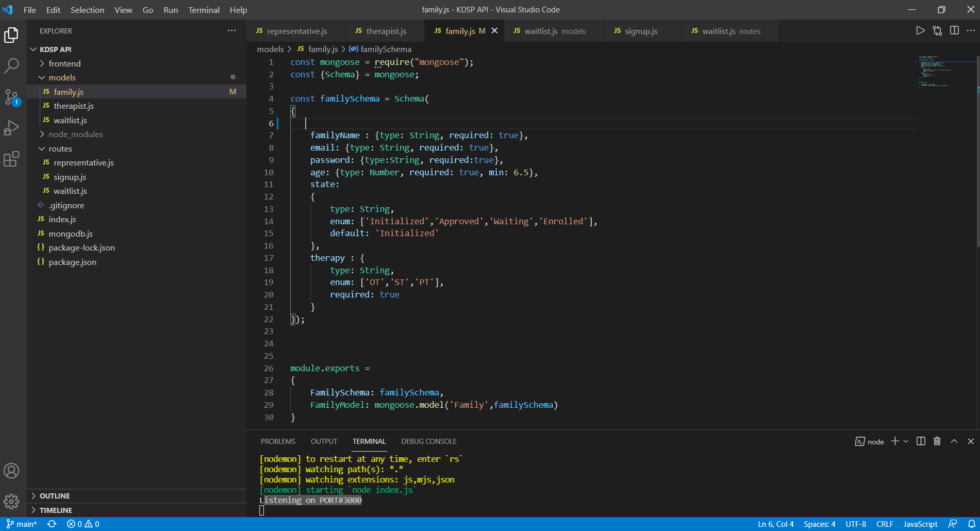The height and width of the screenshot is (531, 980).
Task: Toggle indentation setting Spaces: 4
Action: [x=819, y=524]
